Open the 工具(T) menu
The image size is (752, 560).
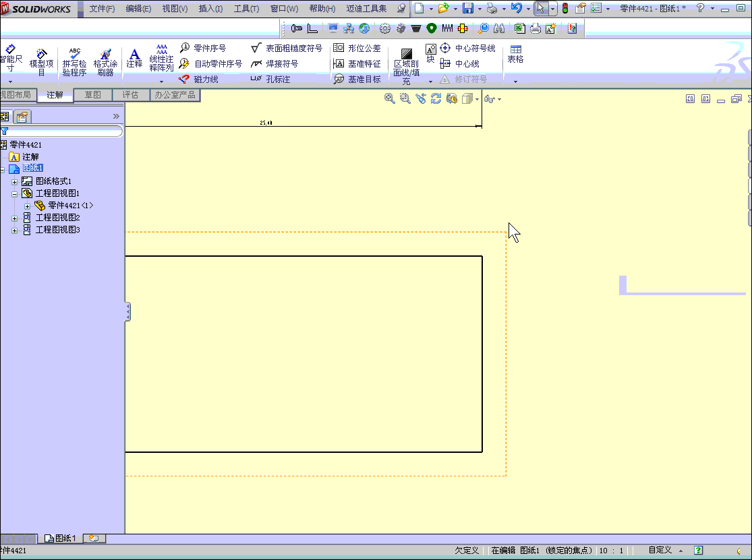click(247, 9)
